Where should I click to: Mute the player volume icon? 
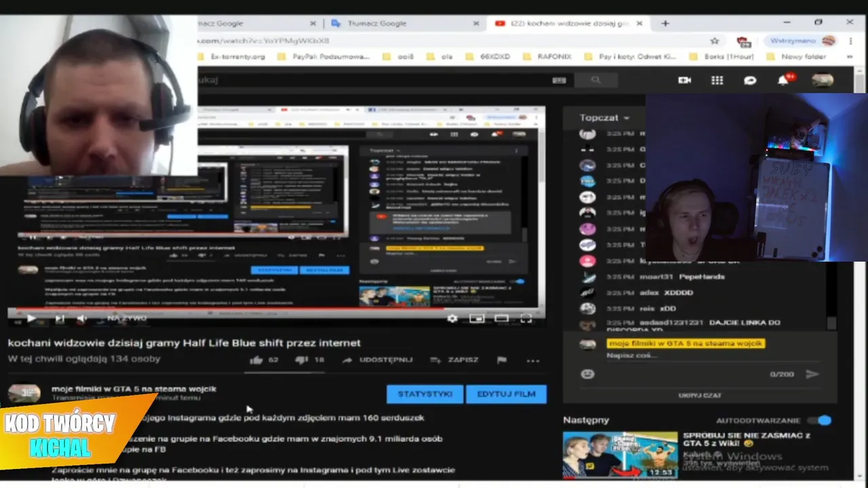coord(82,318)
